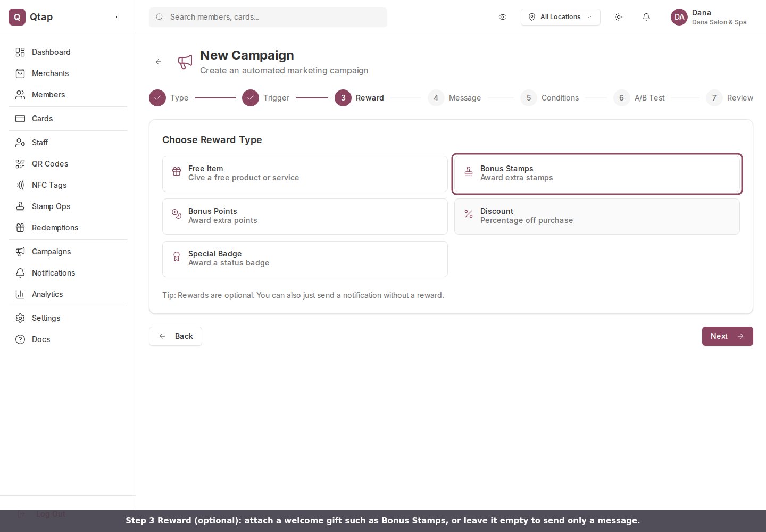The image size is (766, 532).
Task: Click the Analytics bar chart icon
Action: pos(20,294)
